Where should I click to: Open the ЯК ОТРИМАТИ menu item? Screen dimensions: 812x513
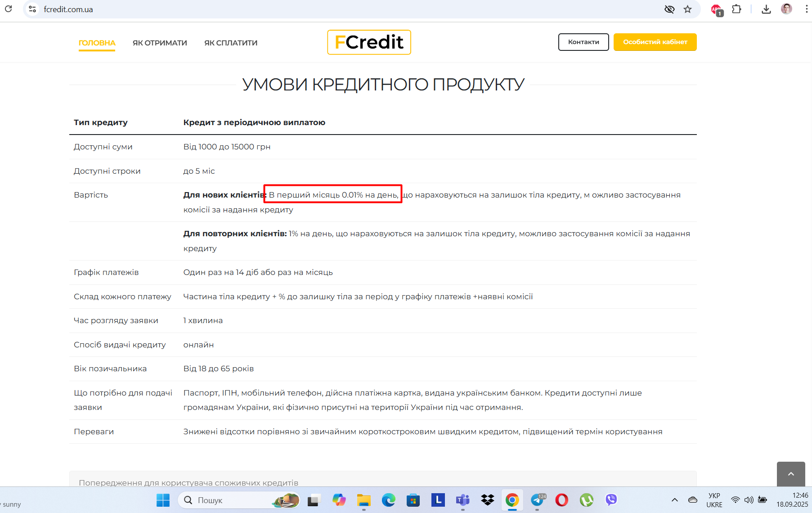(160, 43)
